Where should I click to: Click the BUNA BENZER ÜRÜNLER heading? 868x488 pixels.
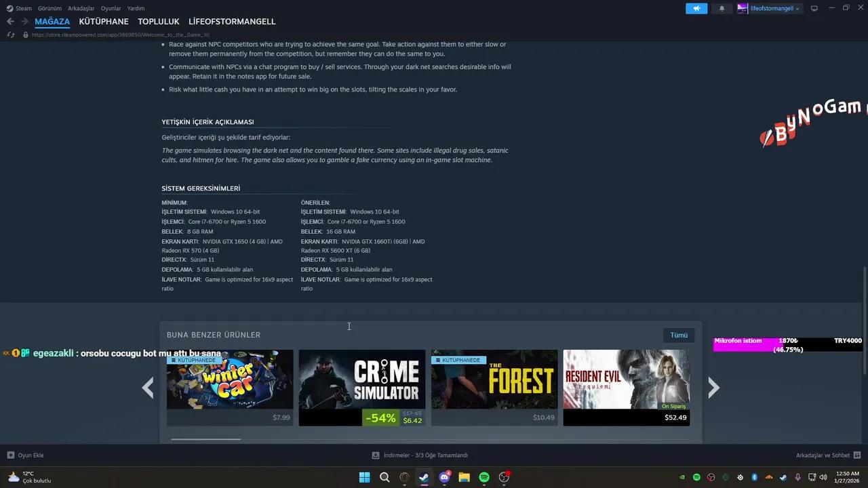pos(214,335)
